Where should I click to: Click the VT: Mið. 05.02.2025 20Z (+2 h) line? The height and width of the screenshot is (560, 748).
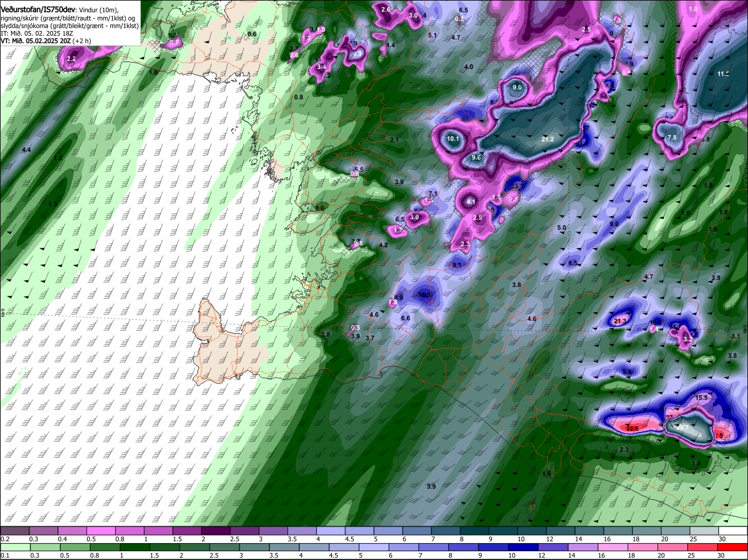click(46, 41)
